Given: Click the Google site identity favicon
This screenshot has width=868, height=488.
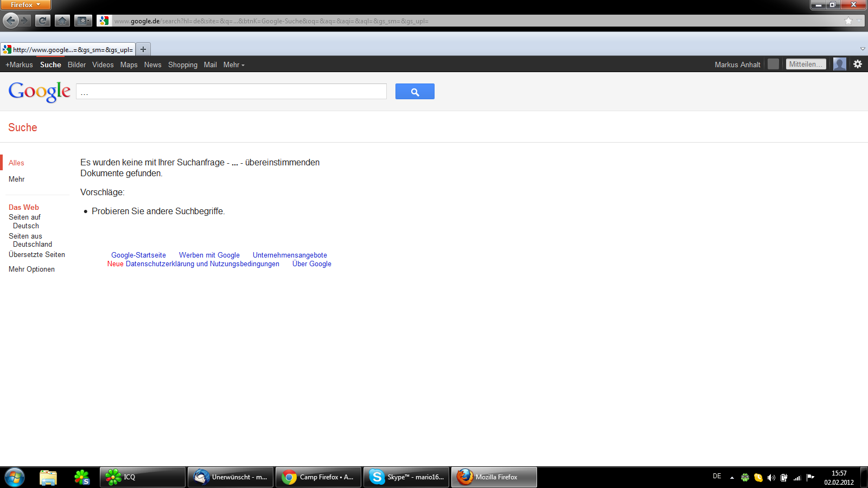Looking at the screenshot, I should point(104,21).
